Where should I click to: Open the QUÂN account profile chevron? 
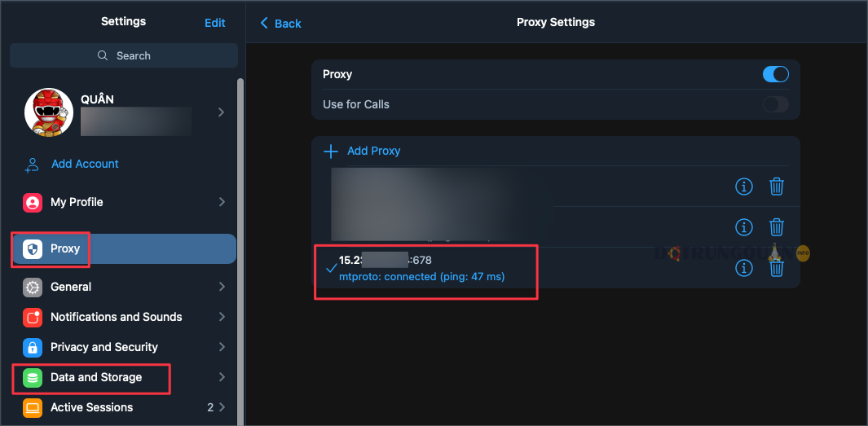tap(222, 112)
